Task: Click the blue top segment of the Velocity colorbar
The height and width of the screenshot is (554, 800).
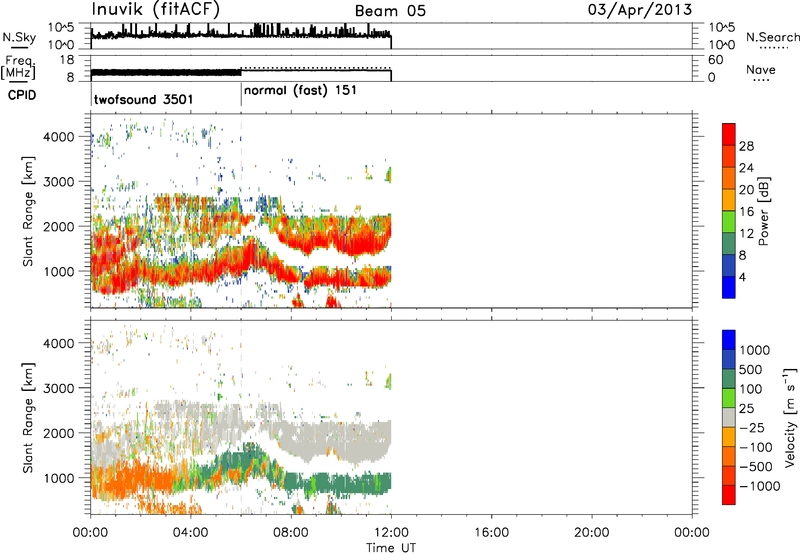Action: click(x=729, y=340)
